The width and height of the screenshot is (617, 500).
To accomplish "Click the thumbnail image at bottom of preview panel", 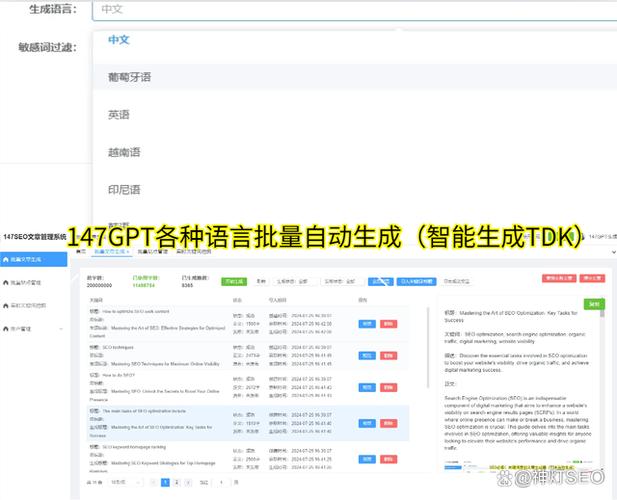I will pos(518,465).
